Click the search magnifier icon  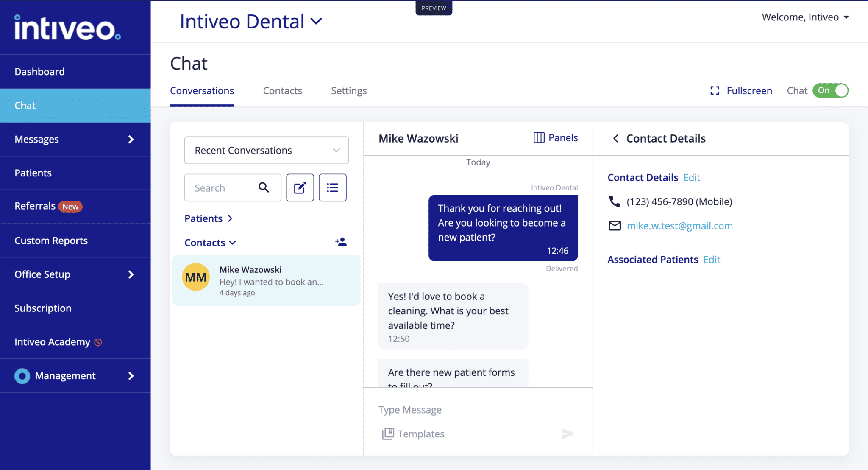tap(264, 187)
